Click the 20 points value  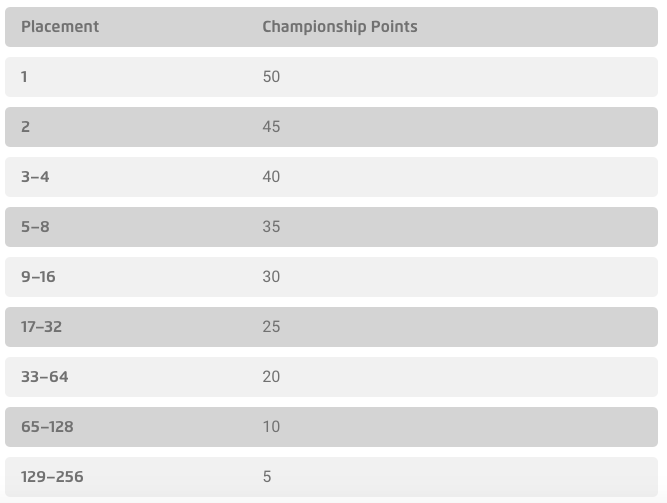(x=271, y=377)
